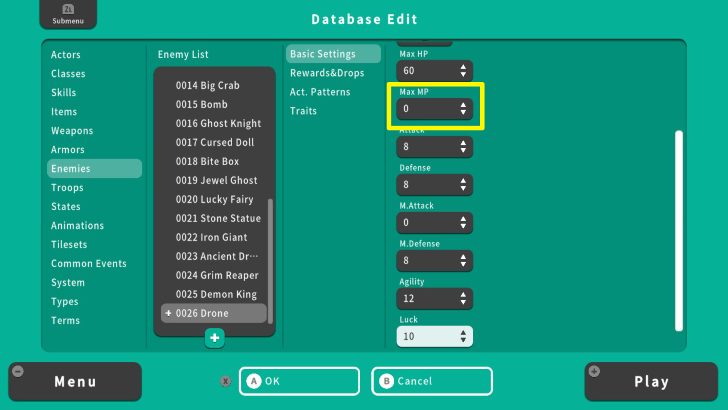The height and width of the screenshot is (410, 728).
Task: Click M.Defense stepper arrows
Action: point(463,261)
